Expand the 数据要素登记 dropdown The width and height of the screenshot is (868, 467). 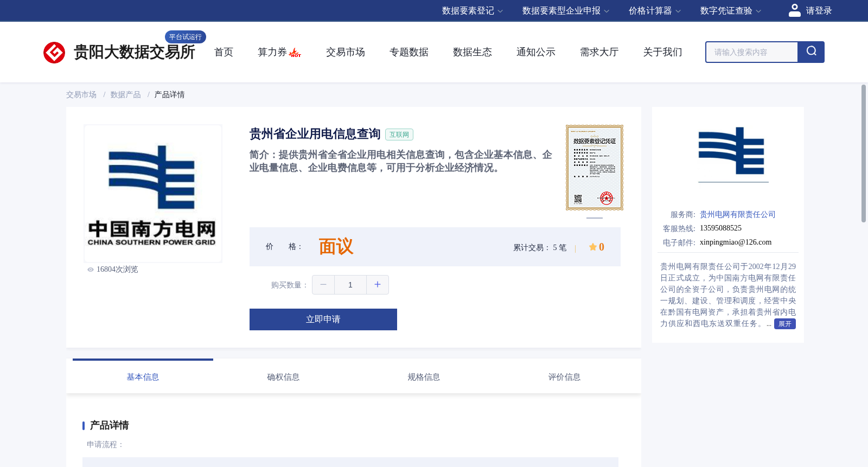click(x=473, y=11)
